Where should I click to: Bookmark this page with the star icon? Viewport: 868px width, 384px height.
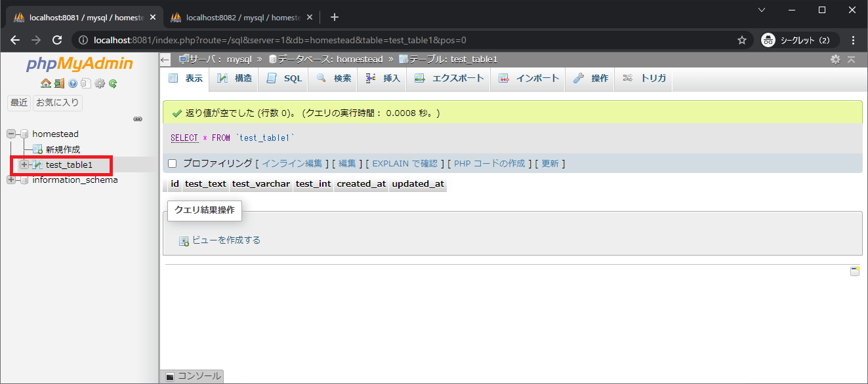click(x=742, y=40)
